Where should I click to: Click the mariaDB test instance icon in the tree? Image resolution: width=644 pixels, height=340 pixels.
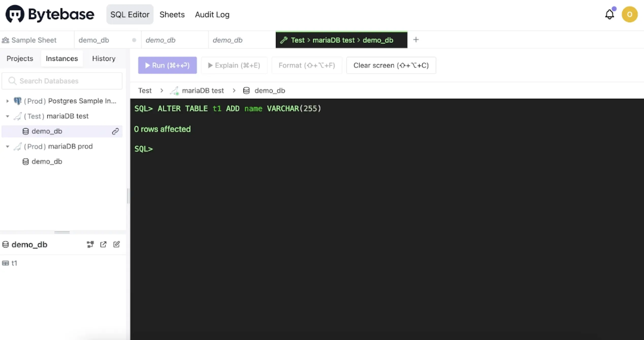[x=18, y=116]
